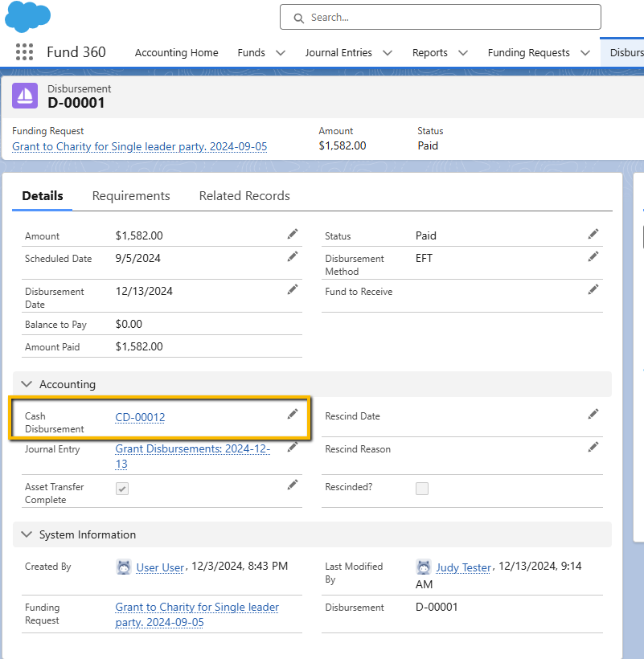This screenshot has width=644, height=659.
Task: Click the Fund 360 app name
Action: click(x=76, y=52)
